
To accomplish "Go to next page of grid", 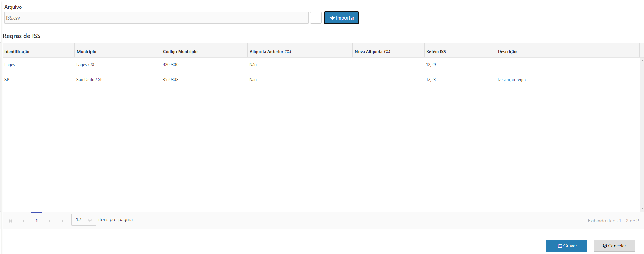I will (50, 221).
